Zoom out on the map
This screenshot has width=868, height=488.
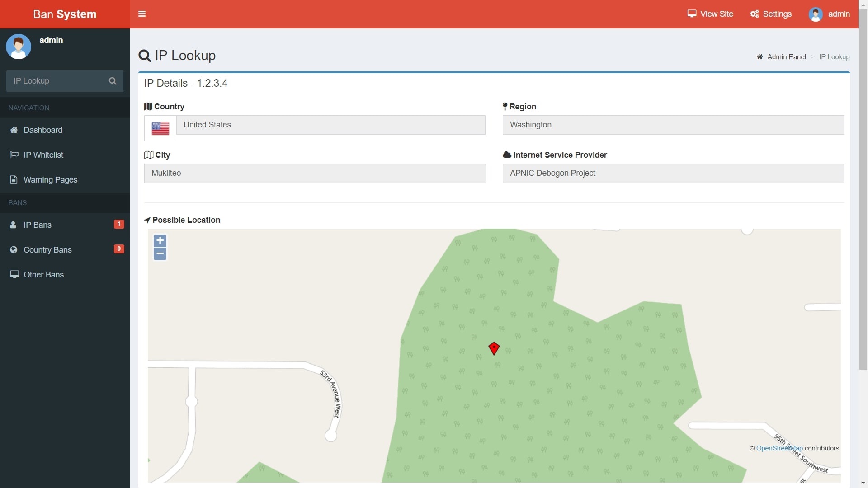point(160,253)
